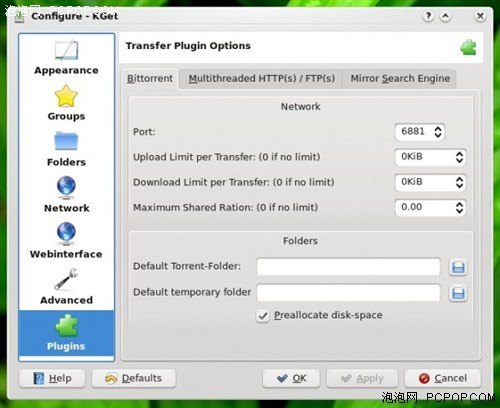This screenshot has height=408, width=500.
Task: Adjust Maximum Shared Ration spinner
Action: pos(459,208)
